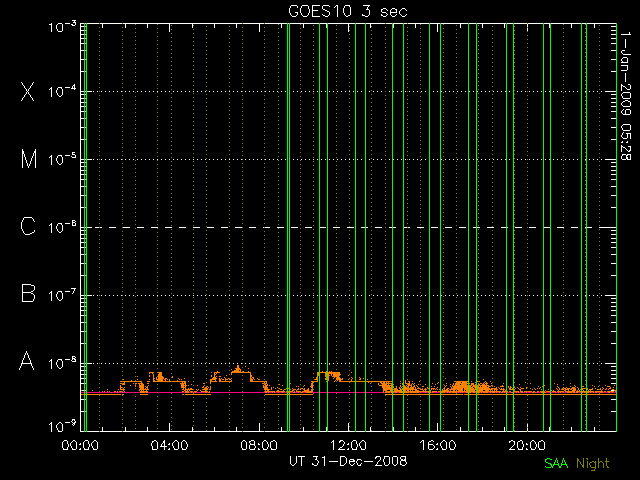Select the C flare class label
Screen dimensions: 640x480
pos(28,226)
